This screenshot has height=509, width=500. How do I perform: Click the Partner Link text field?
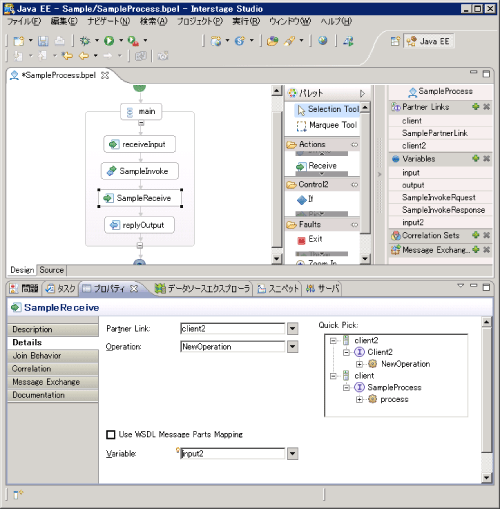tap(232, 329)
